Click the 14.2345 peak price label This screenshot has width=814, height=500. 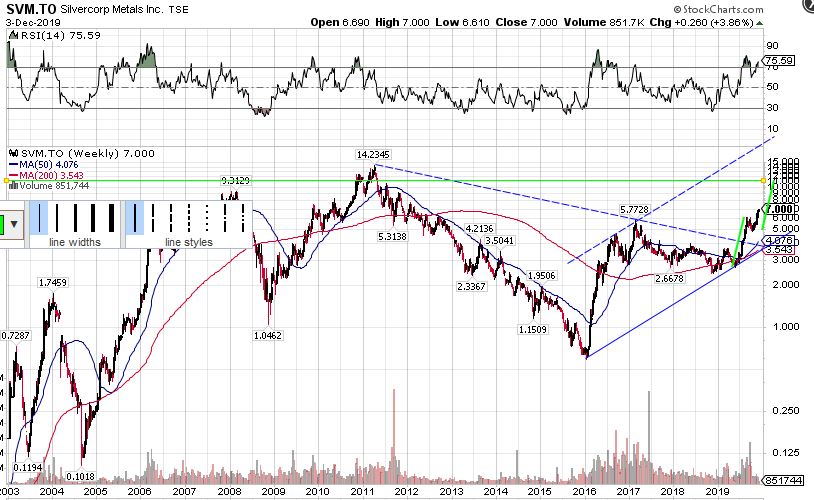coord(373,154)
